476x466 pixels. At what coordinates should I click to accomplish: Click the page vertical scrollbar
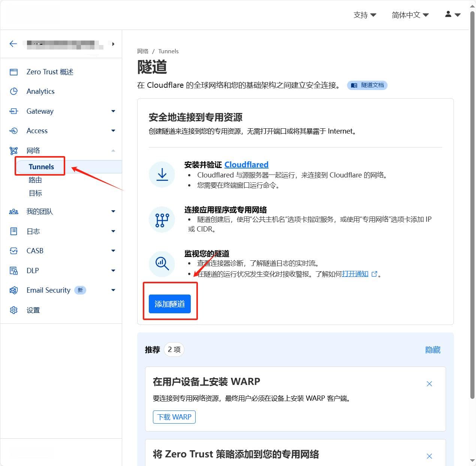[x=472, y=204]
